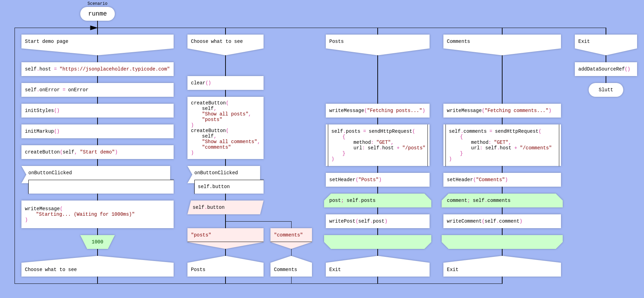Click the green 1000 timer shape
The image size is (644, 298).
[x=97, y=242]
